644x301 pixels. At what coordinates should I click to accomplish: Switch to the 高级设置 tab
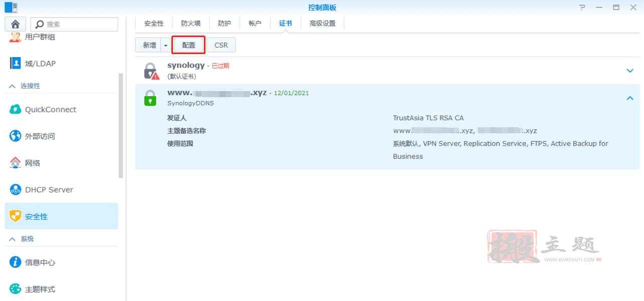click(x=322, y=24)
